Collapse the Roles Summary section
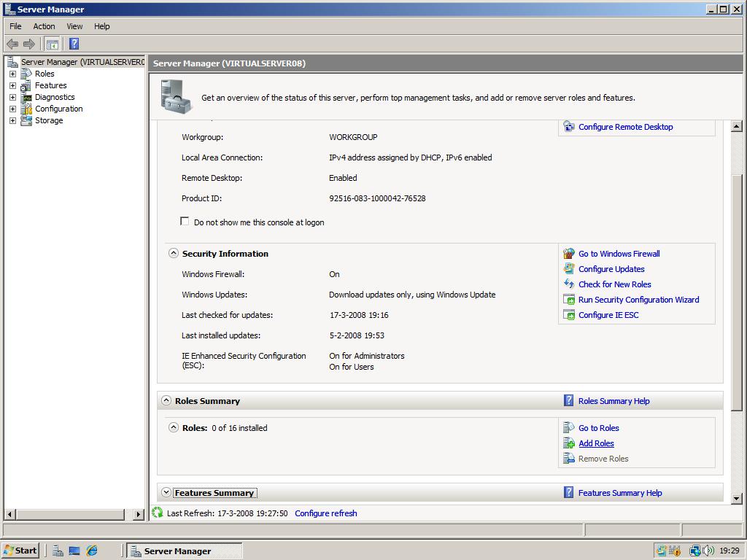The width and height of the screenshot is (747, 560). [x=166, y=400]
